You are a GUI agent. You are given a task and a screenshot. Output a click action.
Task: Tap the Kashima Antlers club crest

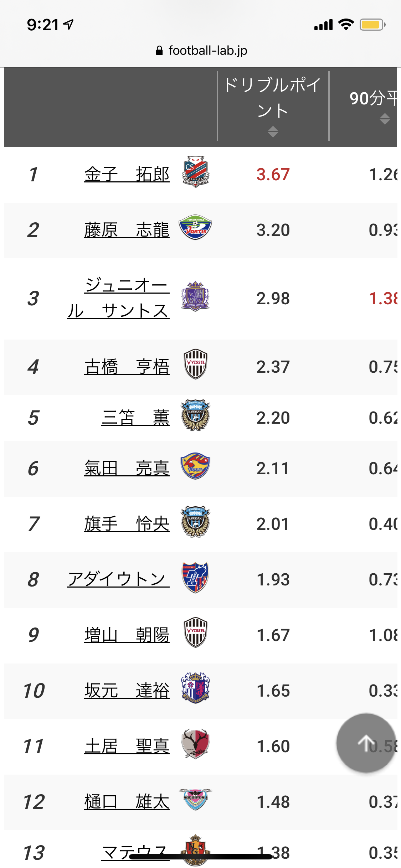[195, 744]
